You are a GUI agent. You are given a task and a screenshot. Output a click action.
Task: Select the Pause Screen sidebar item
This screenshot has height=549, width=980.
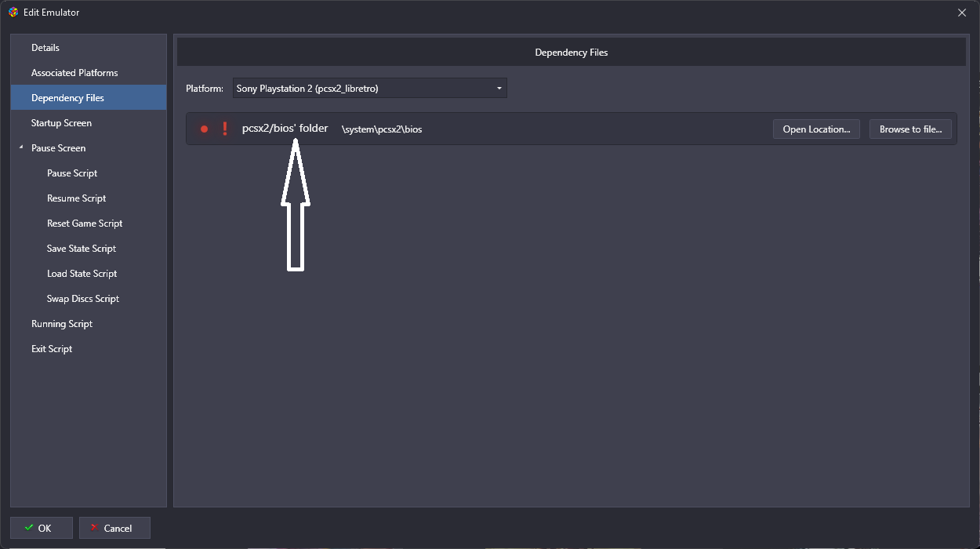pyautogui.click(x=89, y=148)
